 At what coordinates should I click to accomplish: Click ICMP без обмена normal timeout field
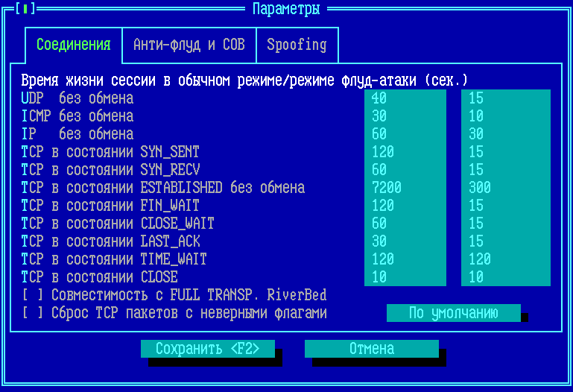pos(405,116)
